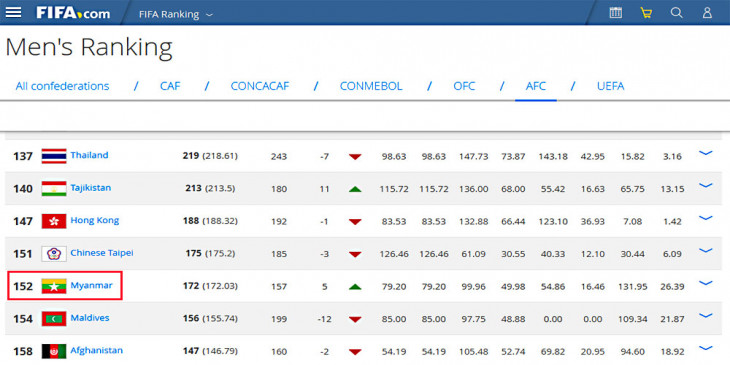Open the FIFA Ranking dropdown
Viewport: 730px width, 365px height.
coord(176,14)
